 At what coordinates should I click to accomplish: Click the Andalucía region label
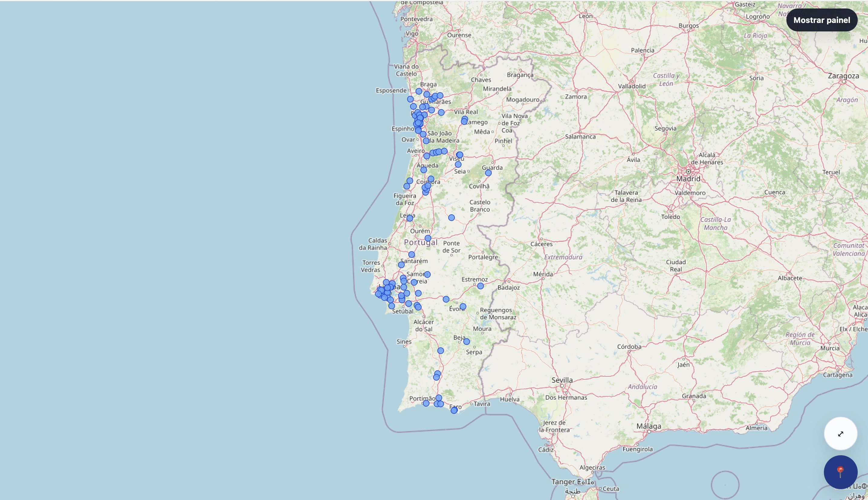pos(643,387)
